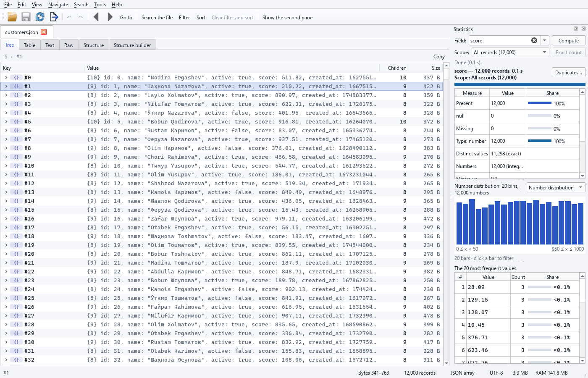Click Search the file

157,17
